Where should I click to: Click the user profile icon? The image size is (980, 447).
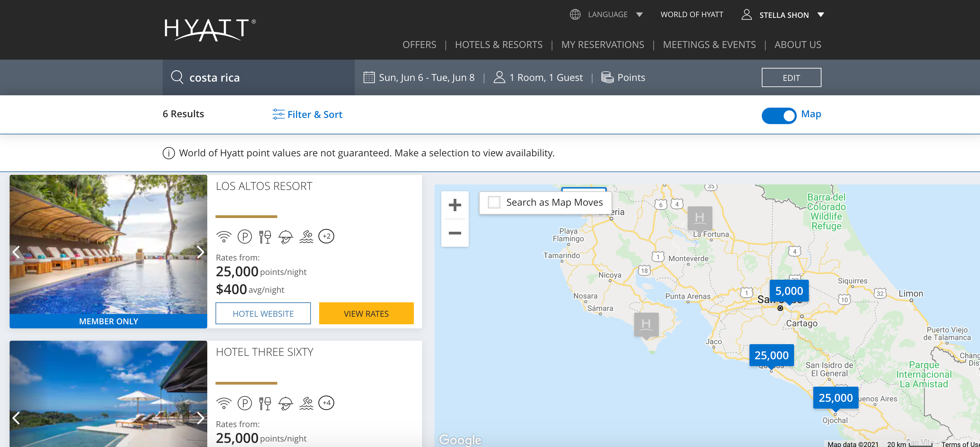[746, 14]
